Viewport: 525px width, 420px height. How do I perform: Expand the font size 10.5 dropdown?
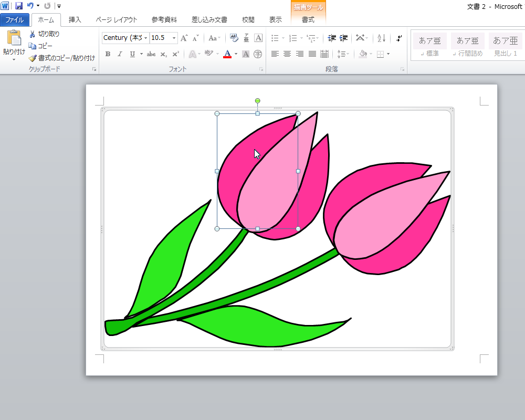coord(174,38)
